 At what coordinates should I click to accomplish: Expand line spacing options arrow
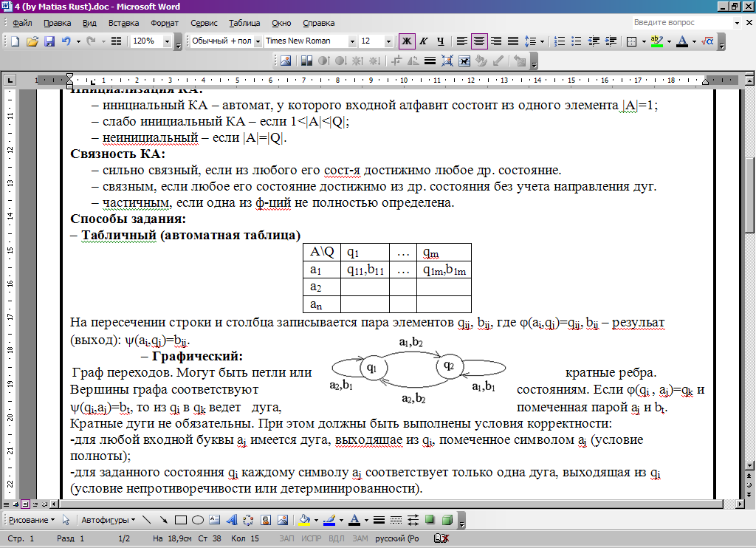542,41
